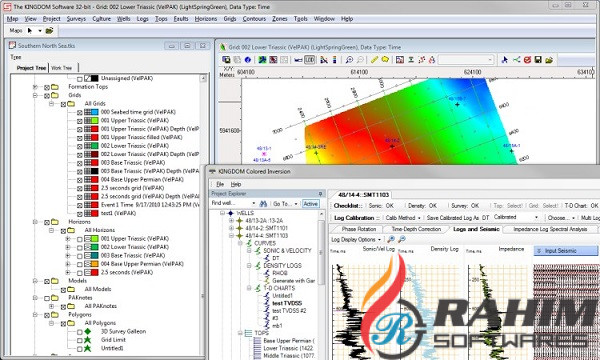Screen dimensions: 600x360
Task: Click the blue arrow pointer icon in map toolbar
Action: pos(505,60)
